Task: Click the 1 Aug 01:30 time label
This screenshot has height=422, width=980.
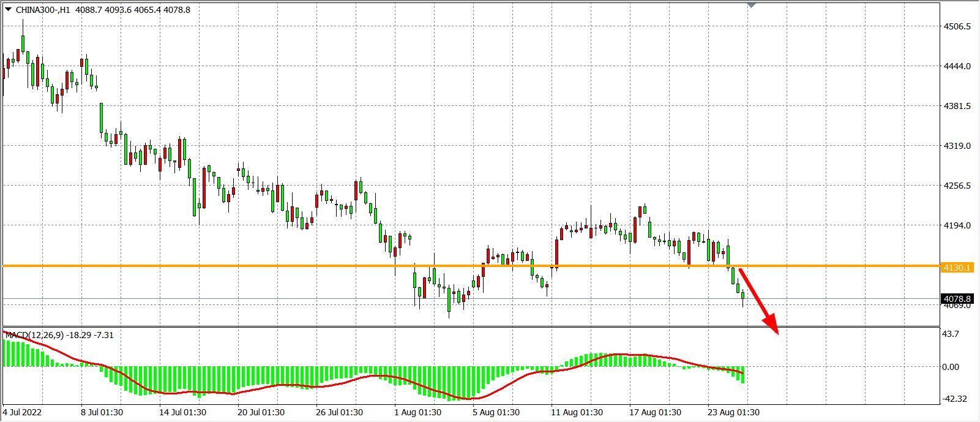Action: 418,412
